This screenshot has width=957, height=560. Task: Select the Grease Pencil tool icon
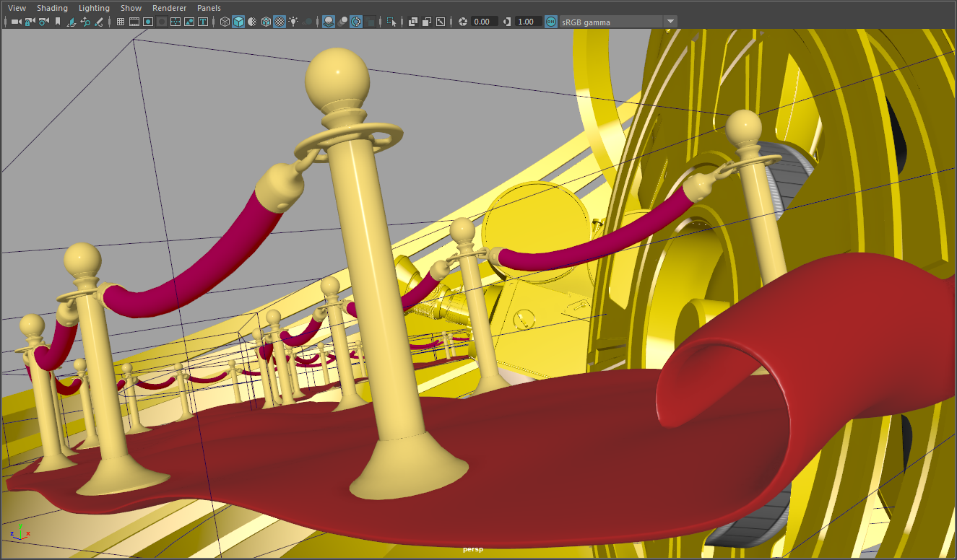pyautogui.click(x=98, y=22)
